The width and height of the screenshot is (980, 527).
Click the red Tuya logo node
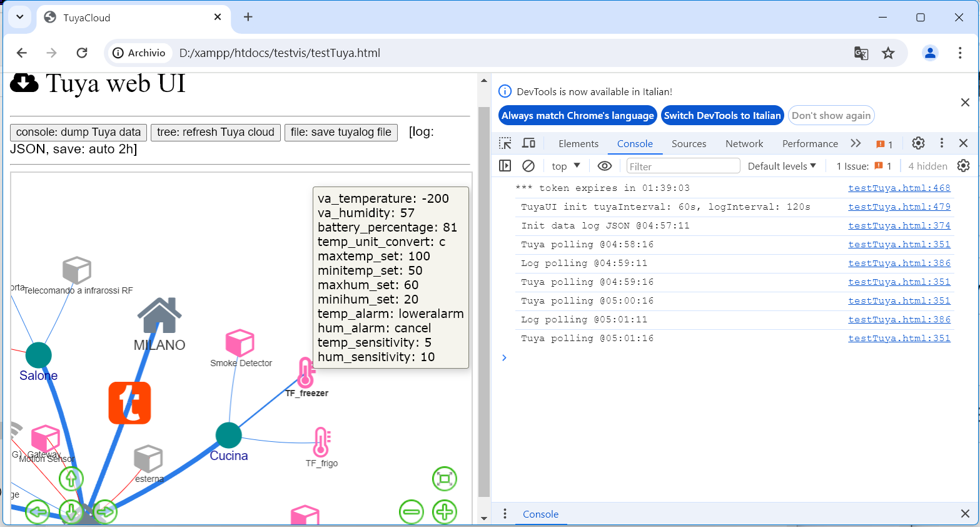pyautogui.click(x=129, y=403)
